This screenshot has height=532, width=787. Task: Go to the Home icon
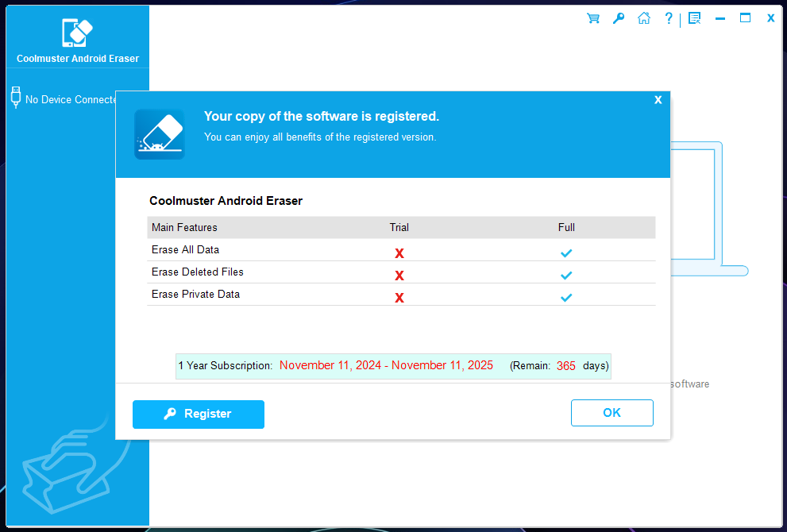pyautogui.click(x=644, y=18)
